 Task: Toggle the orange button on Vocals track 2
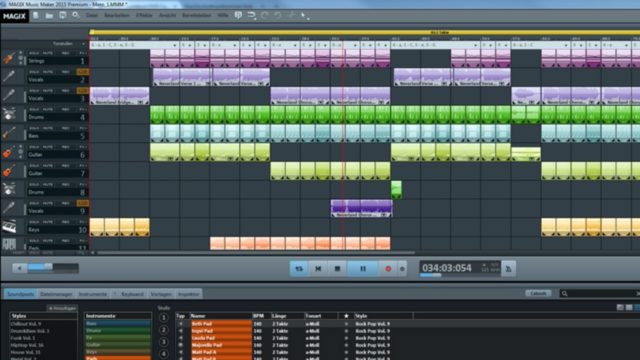pos(82,72)
